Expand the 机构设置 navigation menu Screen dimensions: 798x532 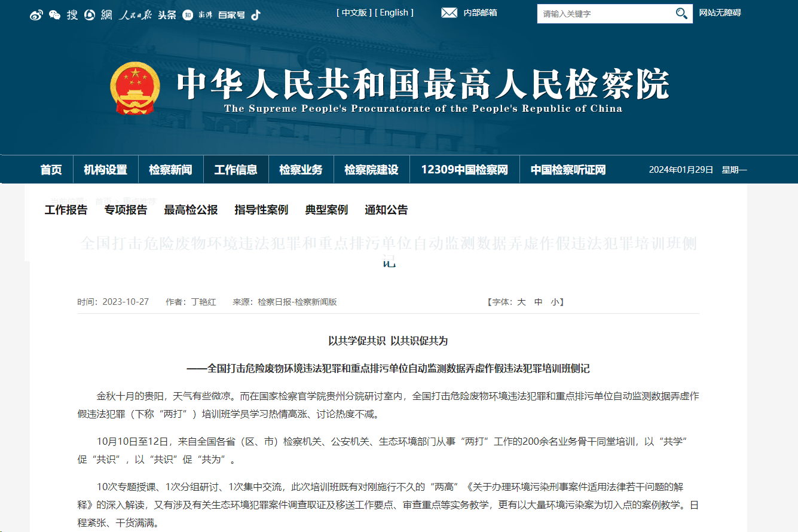tap(105, 170)
